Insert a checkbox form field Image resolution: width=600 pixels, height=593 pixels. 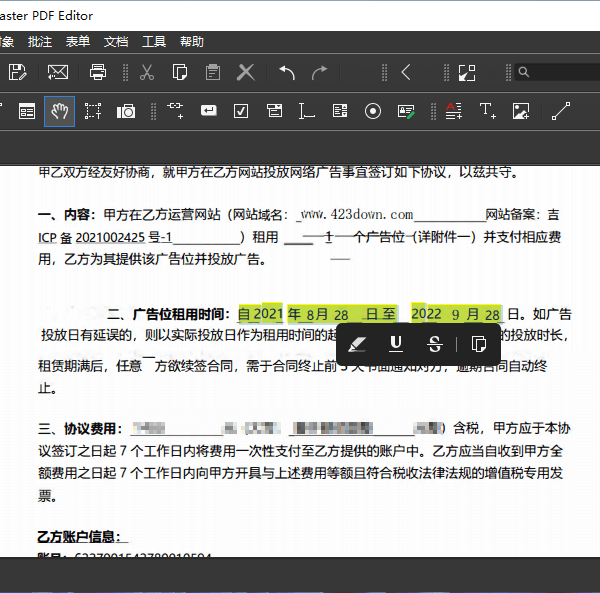(241, 111)
